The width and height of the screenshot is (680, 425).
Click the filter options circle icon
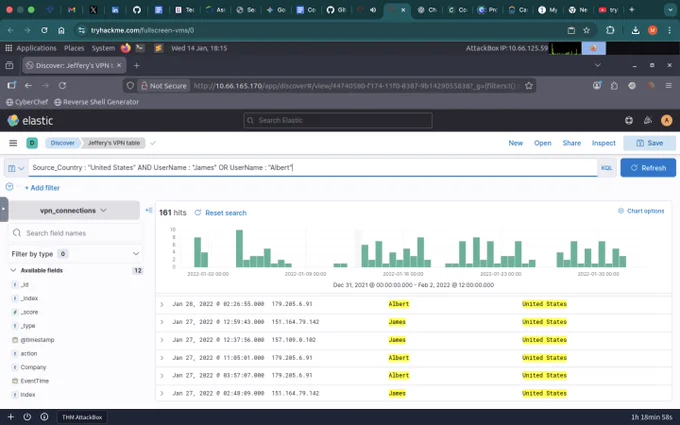pos(9,187)
